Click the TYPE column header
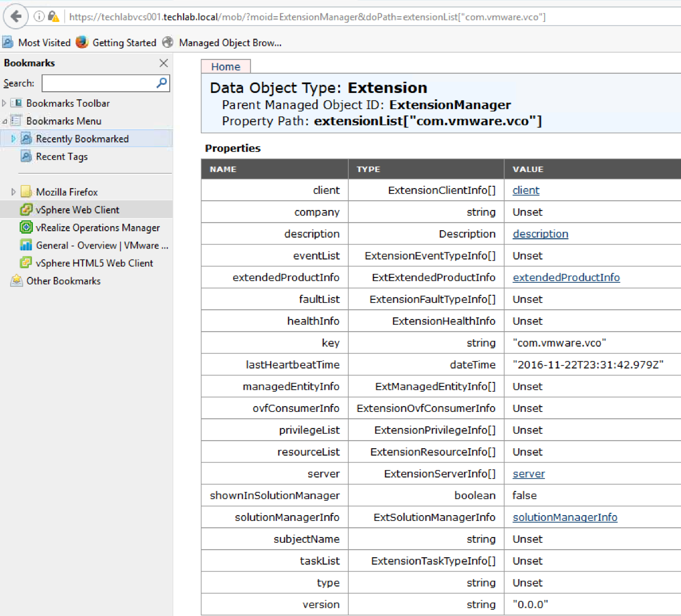The image size is (681, 616). click(x=368, y=170)
